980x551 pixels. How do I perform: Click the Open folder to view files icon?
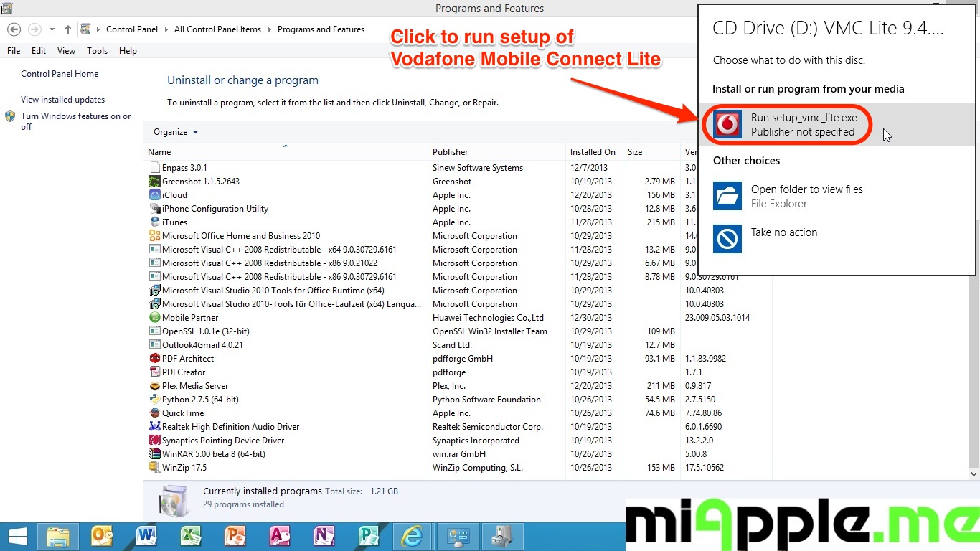pyautogui.click(x=727, y=196)
